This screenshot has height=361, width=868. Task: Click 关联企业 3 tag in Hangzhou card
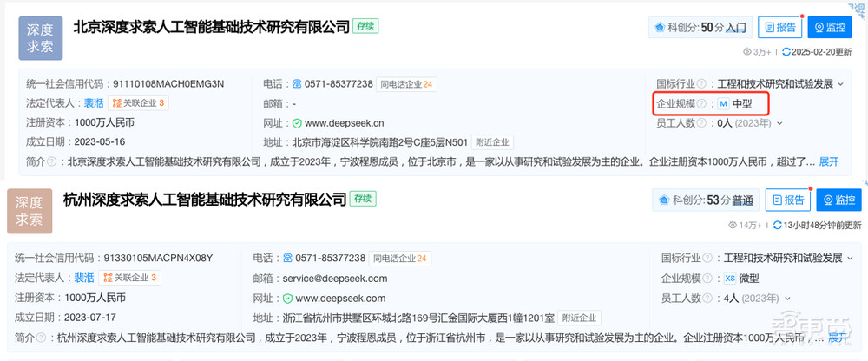129,278
